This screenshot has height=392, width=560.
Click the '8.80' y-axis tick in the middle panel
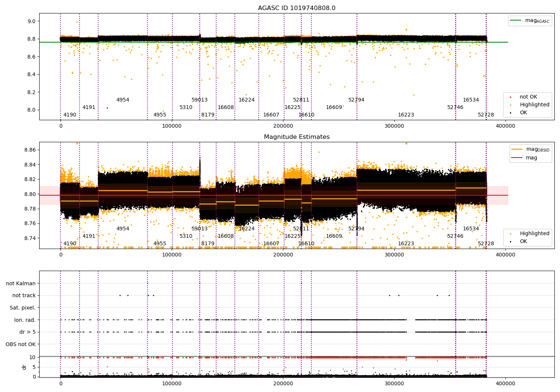pyautogui.click(x=30, y=194)
